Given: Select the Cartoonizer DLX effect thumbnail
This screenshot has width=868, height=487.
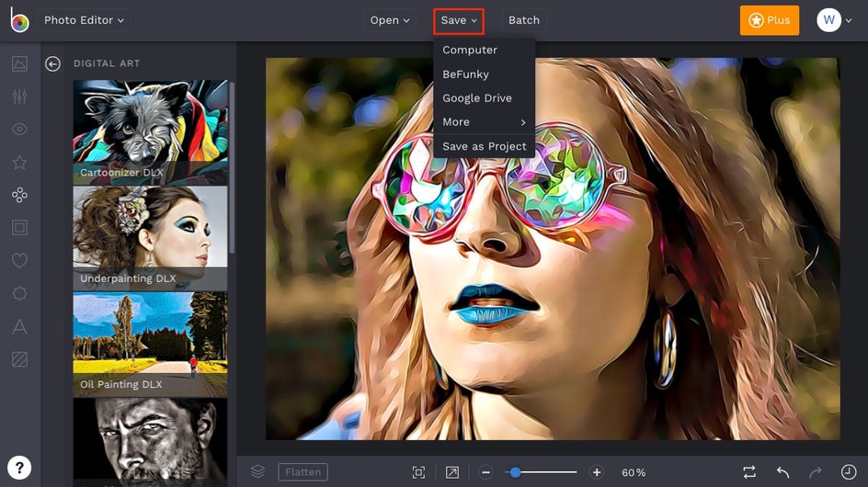Looking at the screenshot, I should tap(150, 132).
